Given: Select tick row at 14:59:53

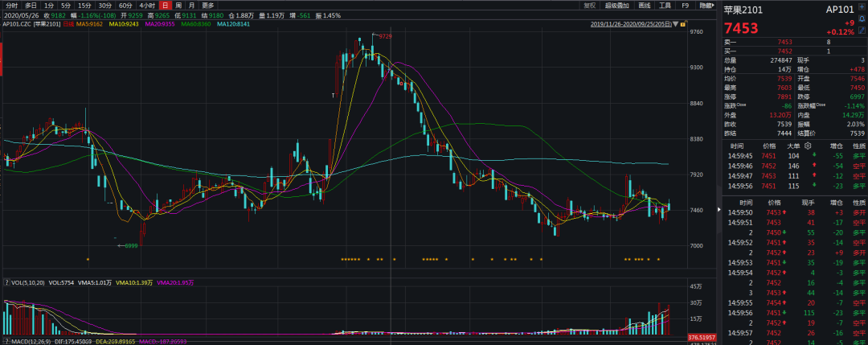Looking at the screenshot, I should tap(796, 262).
